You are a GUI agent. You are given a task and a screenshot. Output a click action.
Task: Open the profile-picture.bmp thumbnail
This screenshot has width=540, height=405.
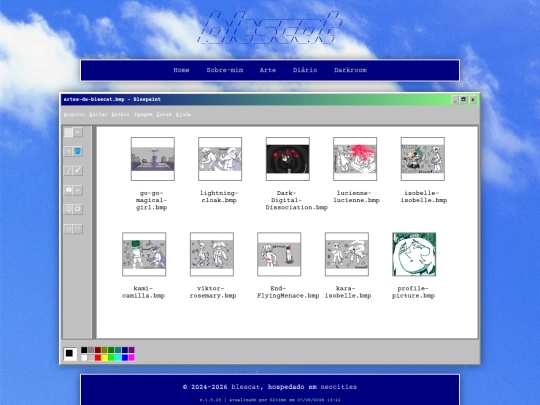point(414,254)
